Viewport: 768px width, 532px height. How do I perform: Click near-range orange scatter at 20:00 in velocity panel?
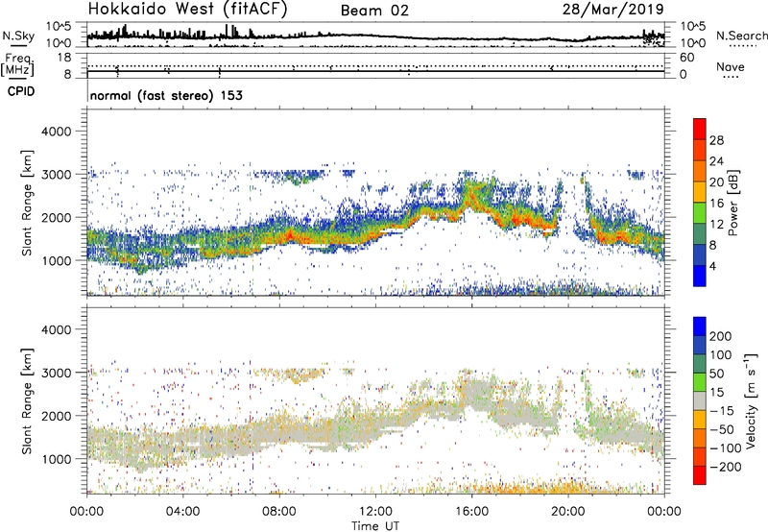point(568,488)
